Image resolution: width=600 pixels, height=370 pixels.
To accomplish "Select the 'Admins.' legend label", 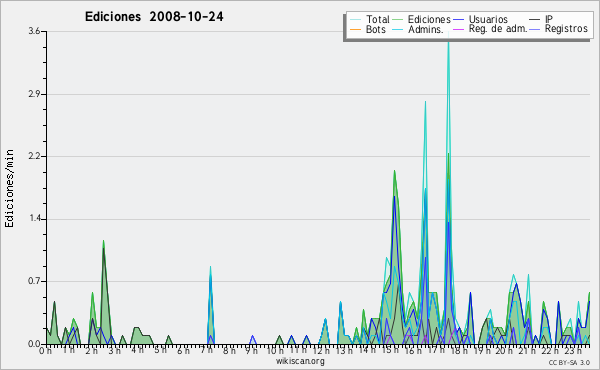I will tap(426, 29).
